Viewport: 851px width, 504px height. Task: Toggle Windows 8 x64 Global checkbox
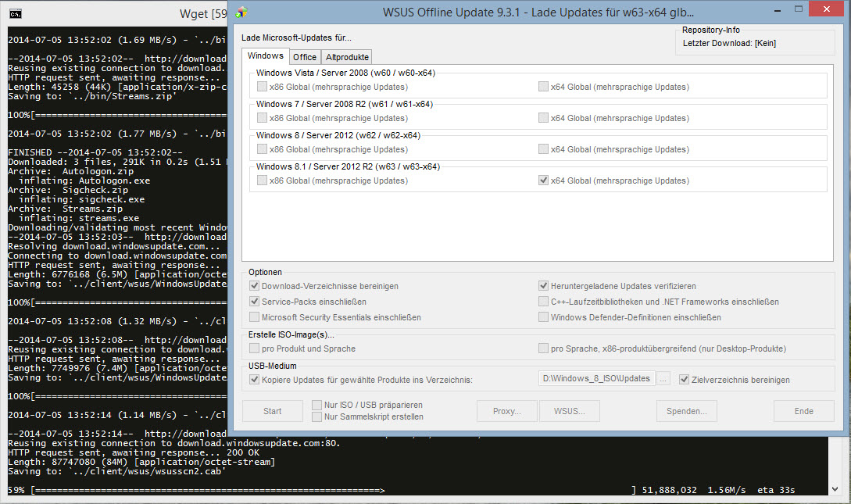pyautogui.click(x=543, y=149)
